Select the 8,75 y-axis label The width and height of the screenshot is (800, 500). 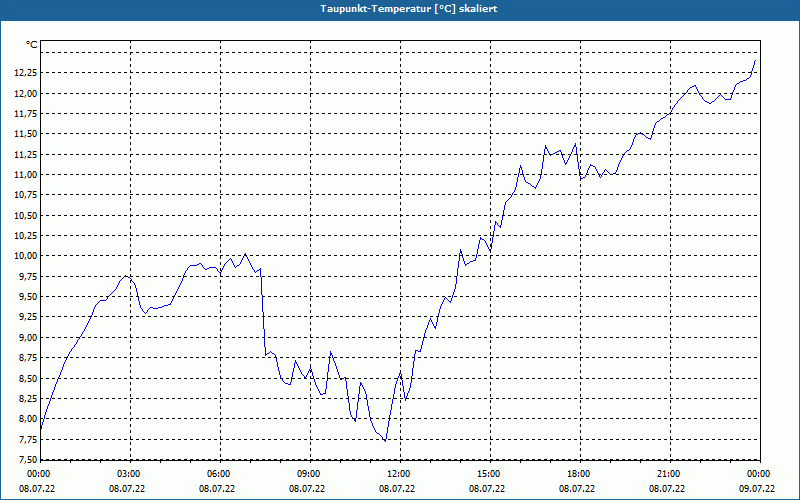(x=27, y=358)
